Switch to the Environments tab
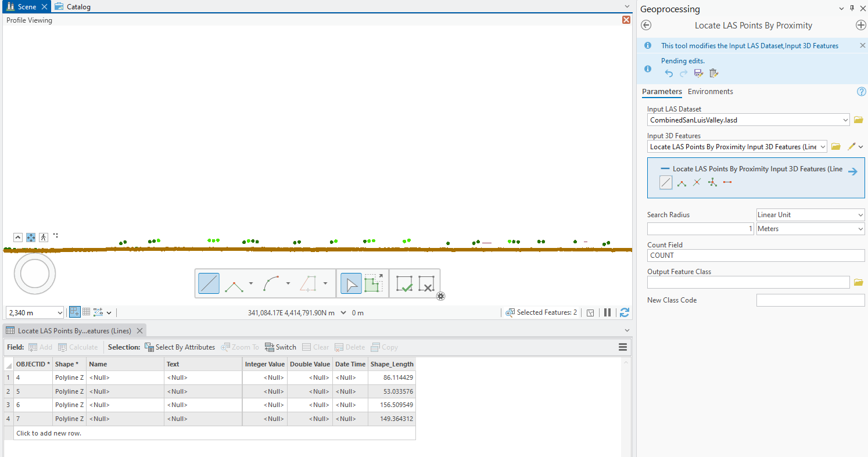This screenshot has height=457, width=868. 710,92
